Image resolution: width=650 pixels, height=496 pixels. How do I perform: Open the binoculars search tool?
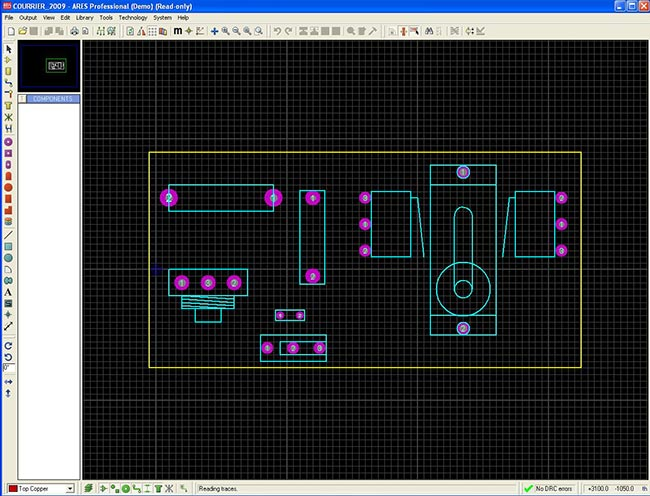click(429, 31)
